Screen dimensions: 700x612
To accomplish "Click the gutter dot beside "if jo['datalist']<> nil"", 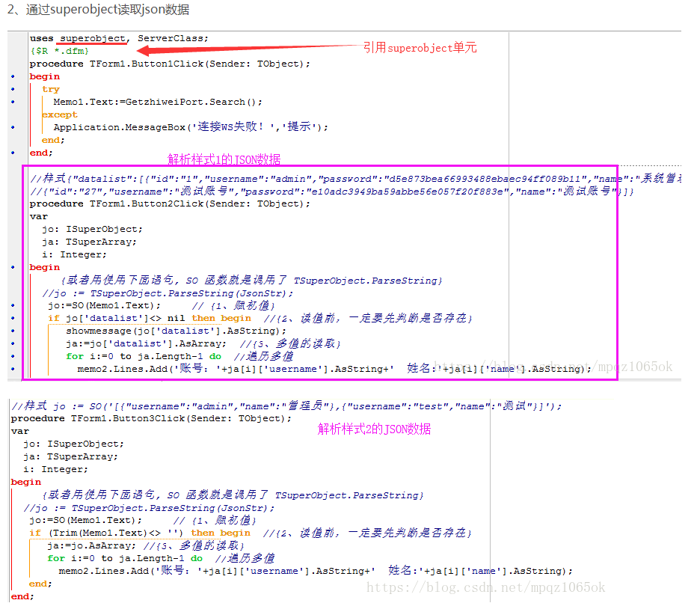I will (13, 318).
